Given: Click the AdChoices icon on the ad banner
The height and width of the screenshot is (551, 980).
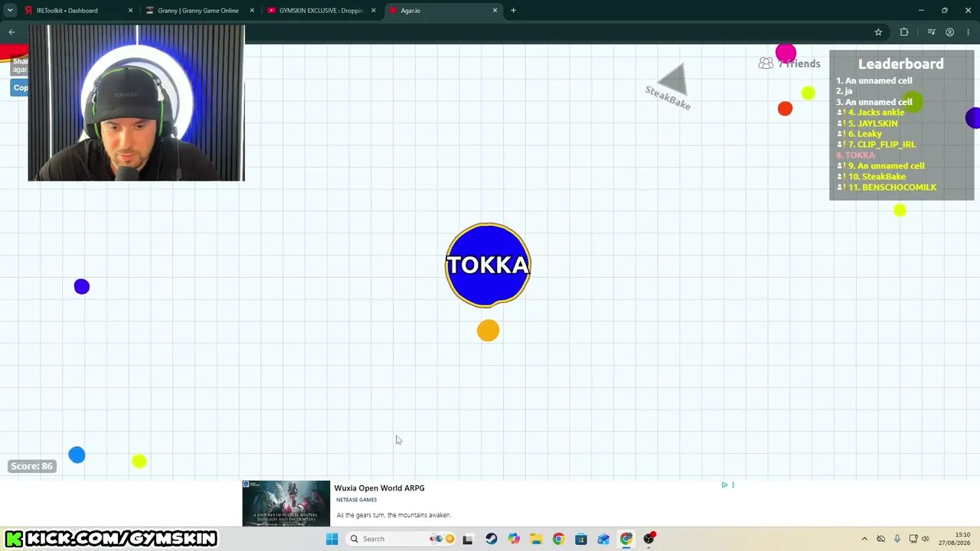Looking at the screenshot, I should (724, 484).
